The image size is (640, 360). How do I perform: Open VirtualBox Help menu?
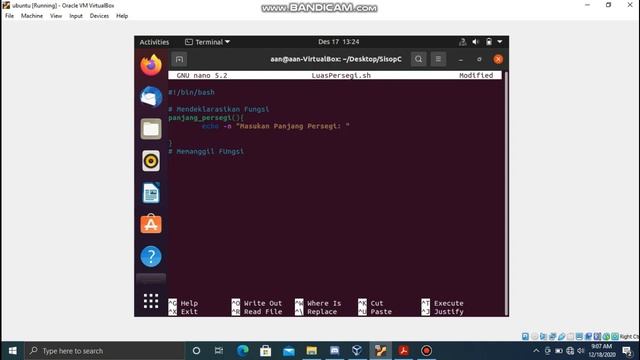tap(122, 16)
